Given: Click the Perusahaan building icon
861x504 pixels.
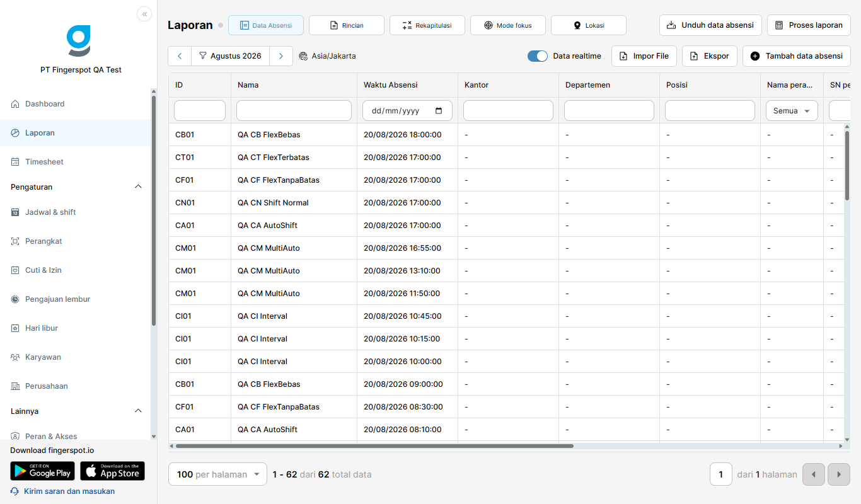Looking at the screenshot, I should [15, 386].
